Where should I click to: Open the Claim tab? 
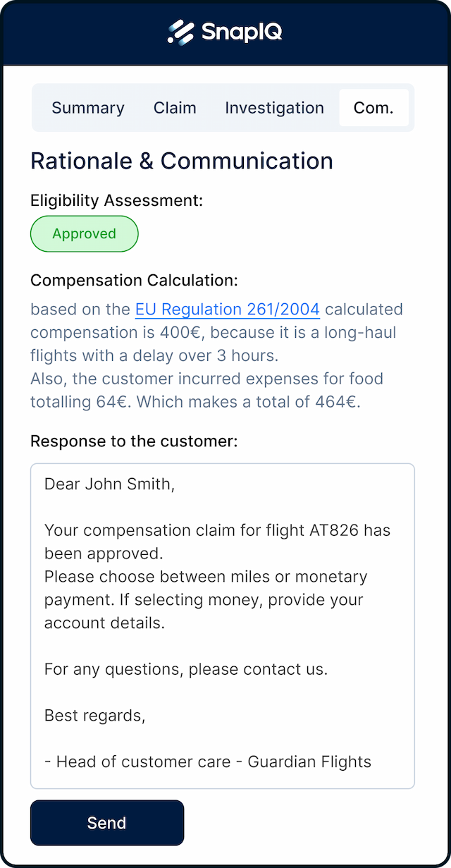pyautogui.click(x=175, y=108)
